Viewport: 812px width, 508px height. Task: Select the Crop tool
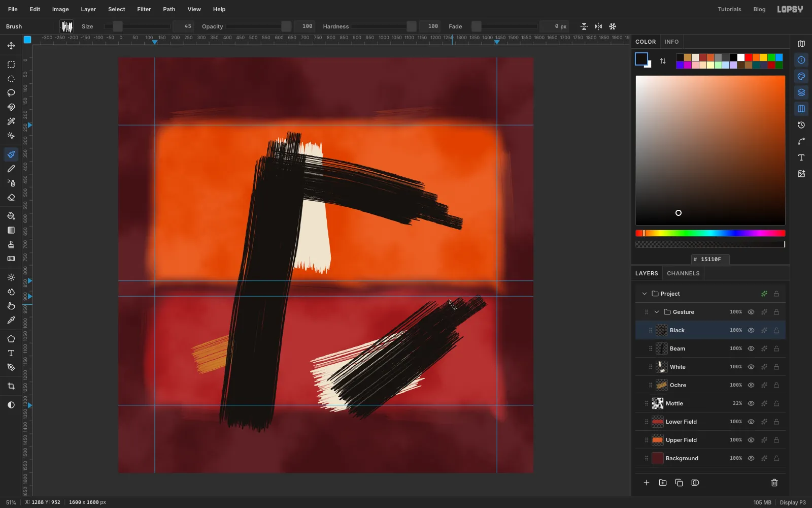pos(11,386)
